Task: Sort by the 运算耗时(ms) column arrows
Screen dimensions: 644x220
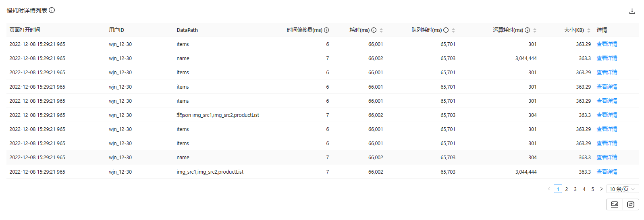Action: pos(535,30)
